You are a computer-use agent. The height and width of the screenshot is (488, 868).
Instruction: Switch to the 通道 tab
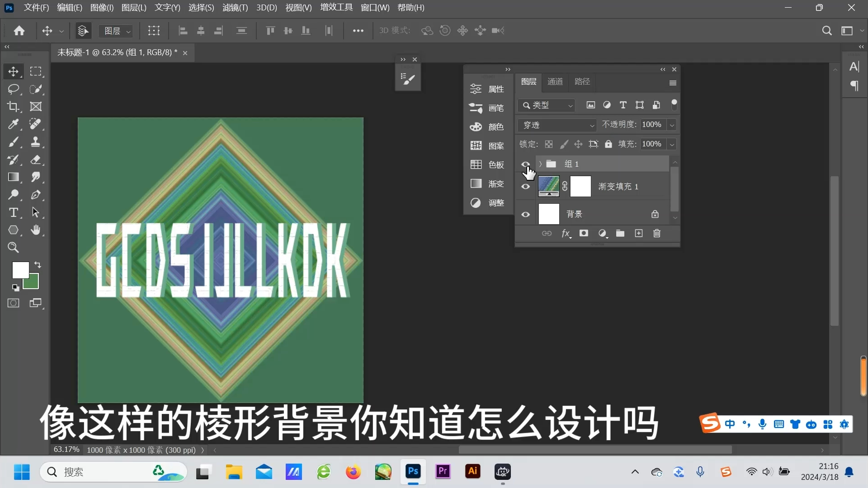click(x=555, y=81)
